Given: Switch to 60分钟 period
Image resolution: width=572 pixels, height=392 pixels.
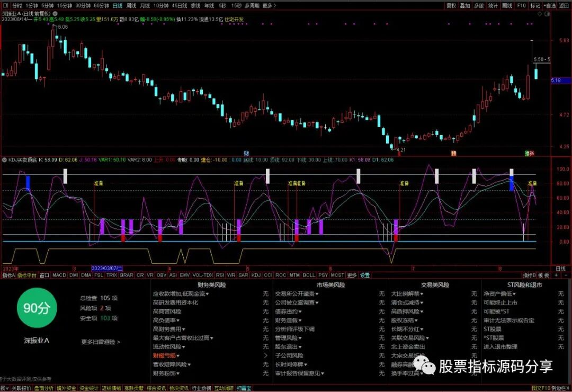Looking at the screenshot, I should [101, 5].
